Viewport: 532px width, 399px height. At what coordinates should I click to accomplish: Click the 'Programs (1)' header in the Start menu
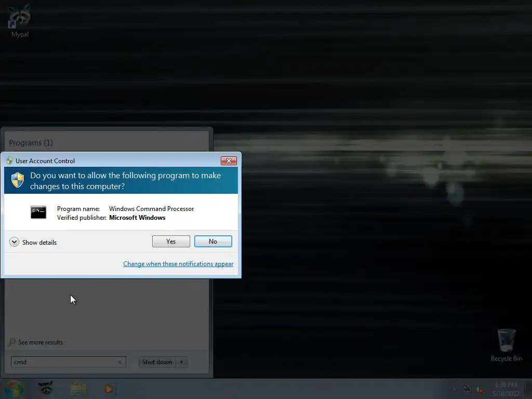point(31,143)
